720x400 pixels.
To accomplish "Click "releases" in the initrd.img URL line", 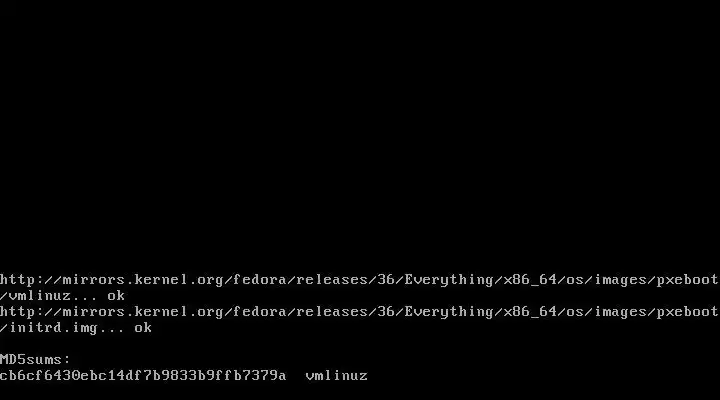I will [332, 312].
